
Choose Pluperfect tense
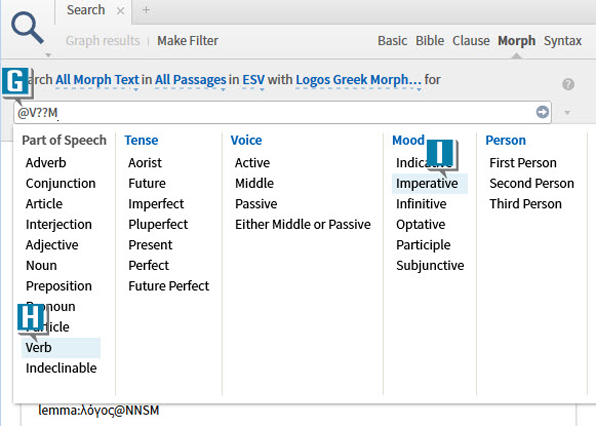[158, 225]
